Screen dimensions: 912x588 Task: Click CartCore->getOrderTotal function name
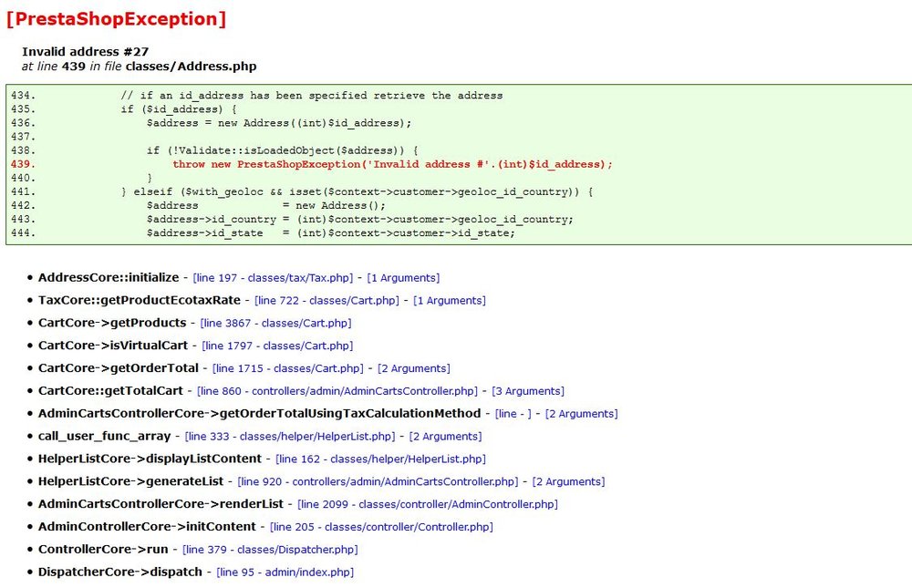point(119,368)
